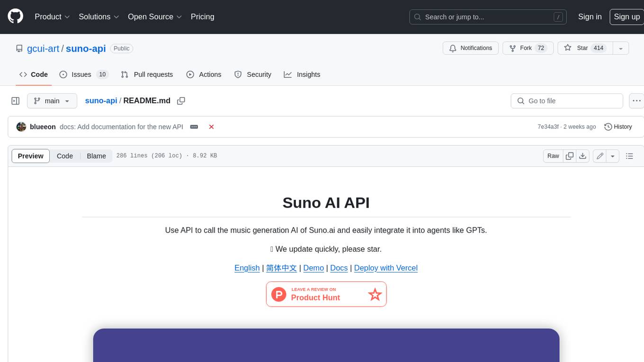Open Deploy with Vercel link

click(x=386, y=268)
